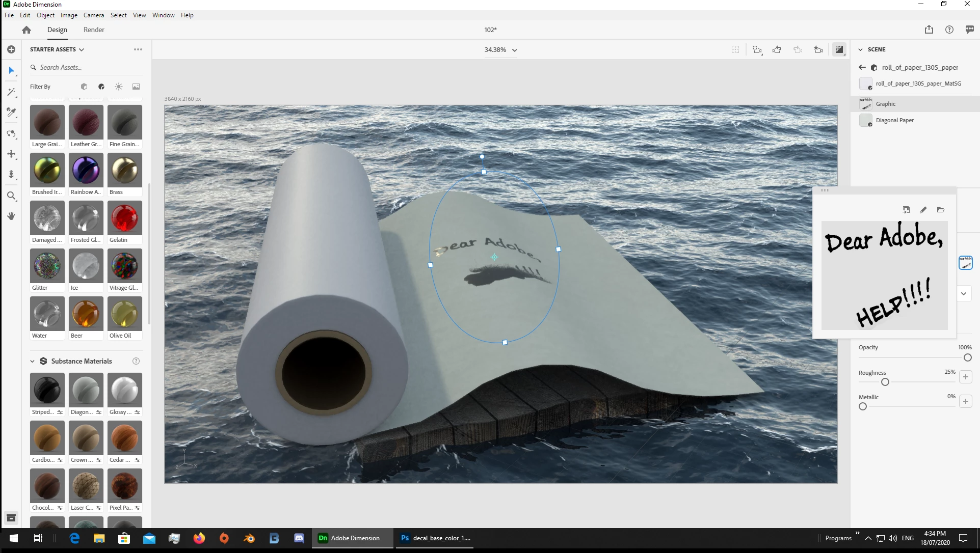Click the Add and Import content icon
Screen dimensions: 980x553
tap(11, 49)
